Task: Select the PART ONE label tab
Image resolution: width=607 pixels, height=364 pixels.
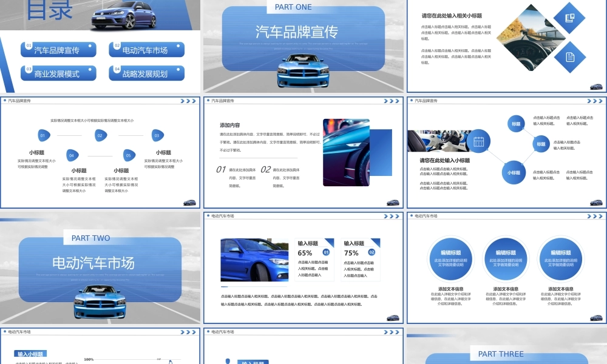Action: click(x=293, y=7)
